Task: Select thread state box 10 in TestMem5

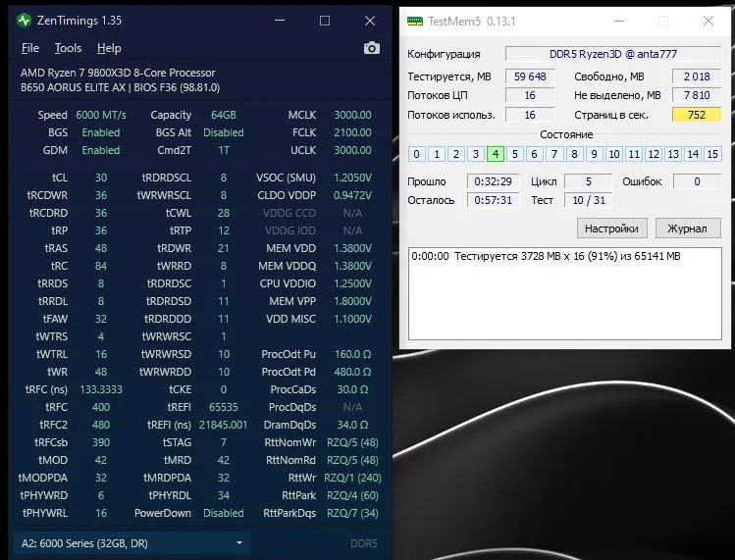Action: coord(614,154)
